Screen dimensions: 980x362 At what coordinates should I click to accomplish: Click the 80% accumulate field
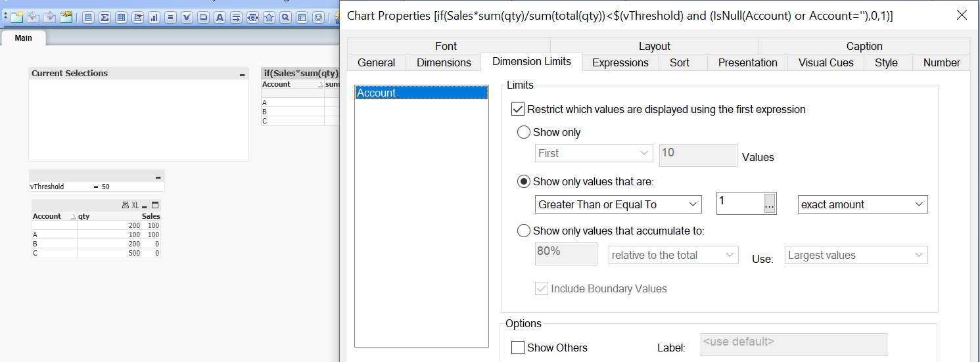(x=567, y=254)
